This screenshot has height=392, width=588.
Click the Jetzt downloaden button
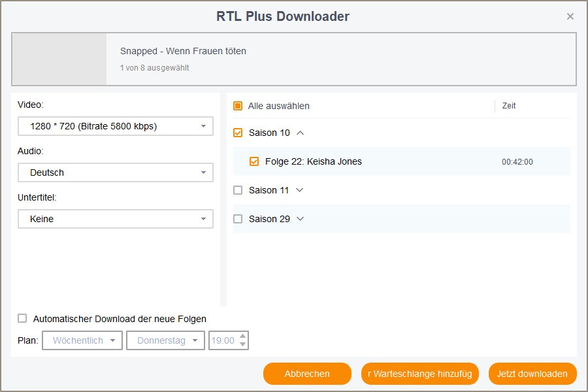pyautogui.click(x=532, y=374)
